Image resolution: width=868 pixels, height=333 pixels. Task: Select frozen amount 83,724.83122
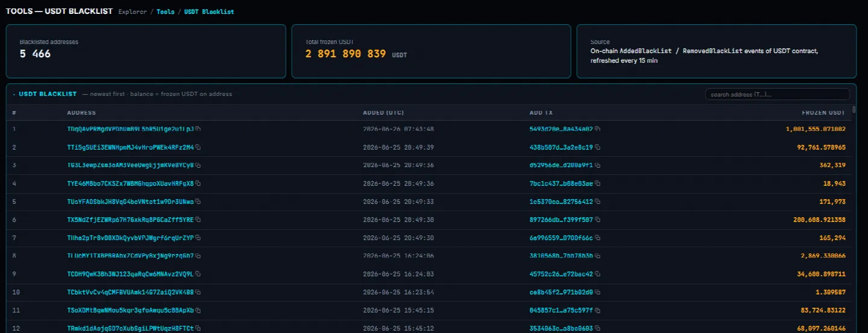coord(823,310)
